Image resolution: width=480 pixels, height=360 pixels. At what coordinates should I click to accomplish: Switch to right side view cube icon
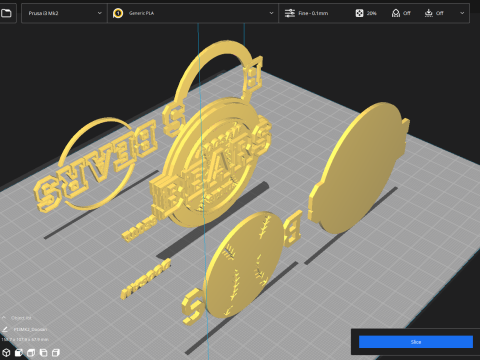pos(56,352)
